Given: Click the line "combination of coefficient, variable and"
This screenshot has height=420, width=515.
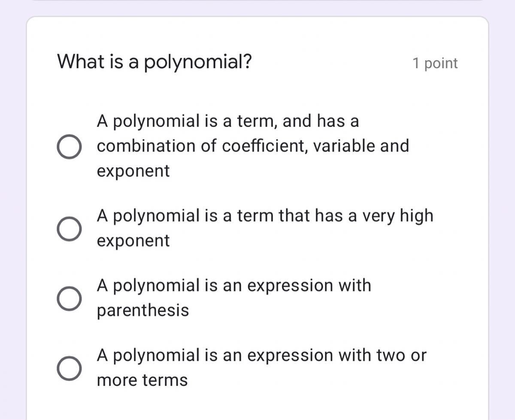Looking at the screenshot, I should 252,146.
